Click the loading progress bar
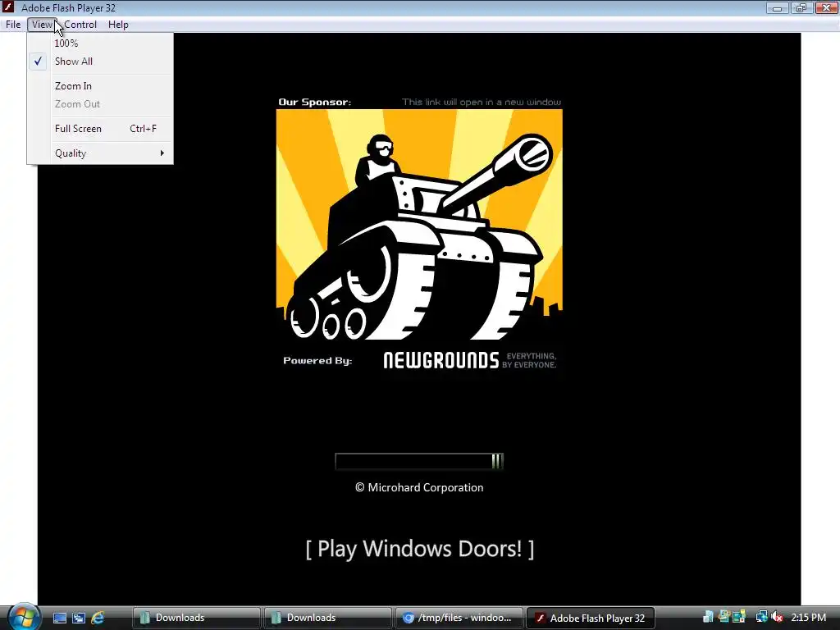Screen dimensions: 840x630 point(419,461)
